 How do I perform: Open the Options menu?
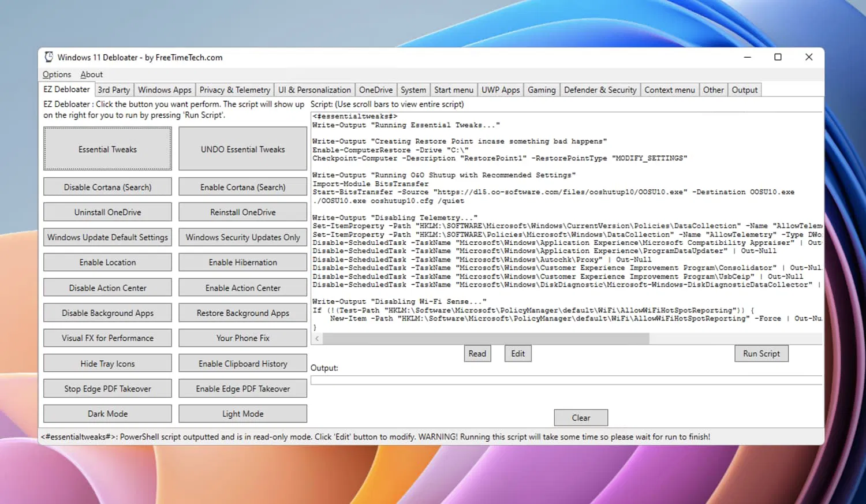pos(57,74)
